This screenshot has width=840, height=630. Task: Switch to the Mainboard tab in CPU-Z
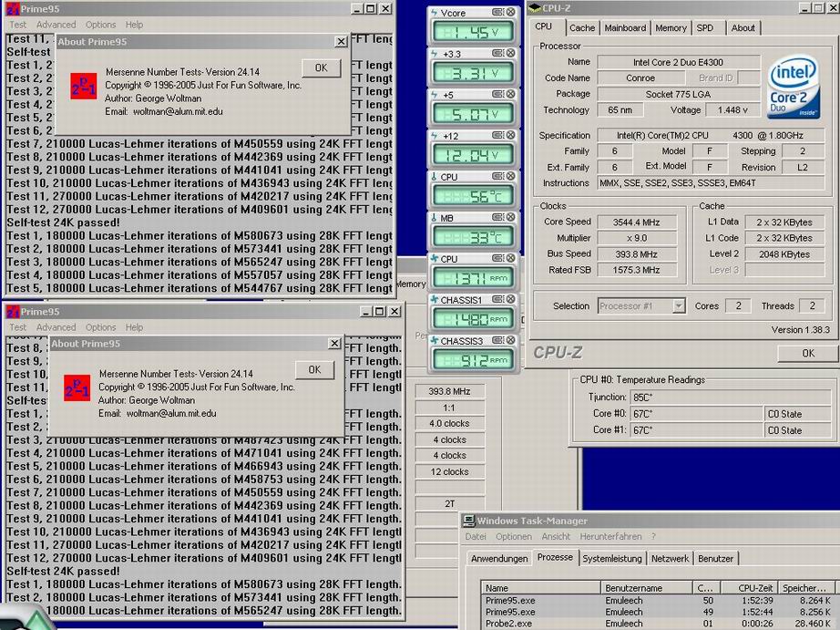pyautogui.click(x=625, y=28)
